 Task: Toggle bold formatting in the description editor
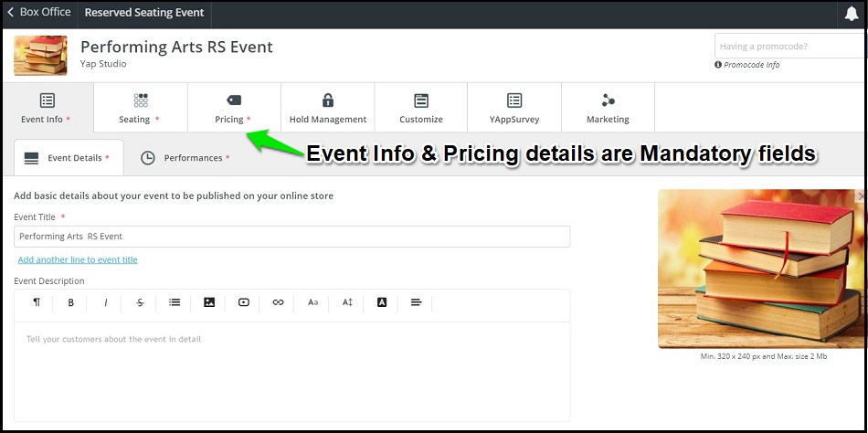[x=71, y=303]
